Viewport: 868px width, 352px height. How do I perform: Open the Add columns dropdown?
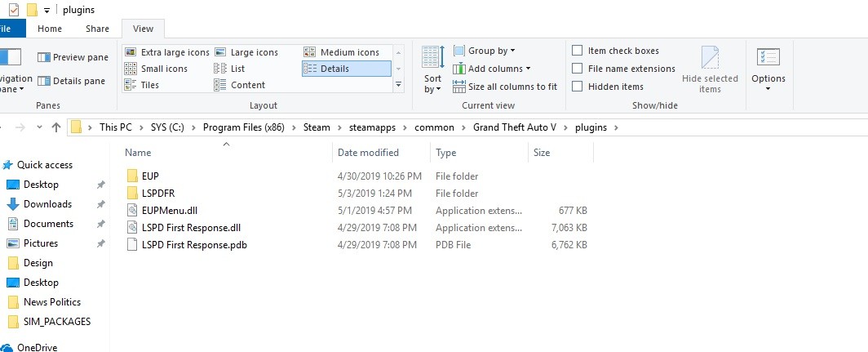[492, 69]
